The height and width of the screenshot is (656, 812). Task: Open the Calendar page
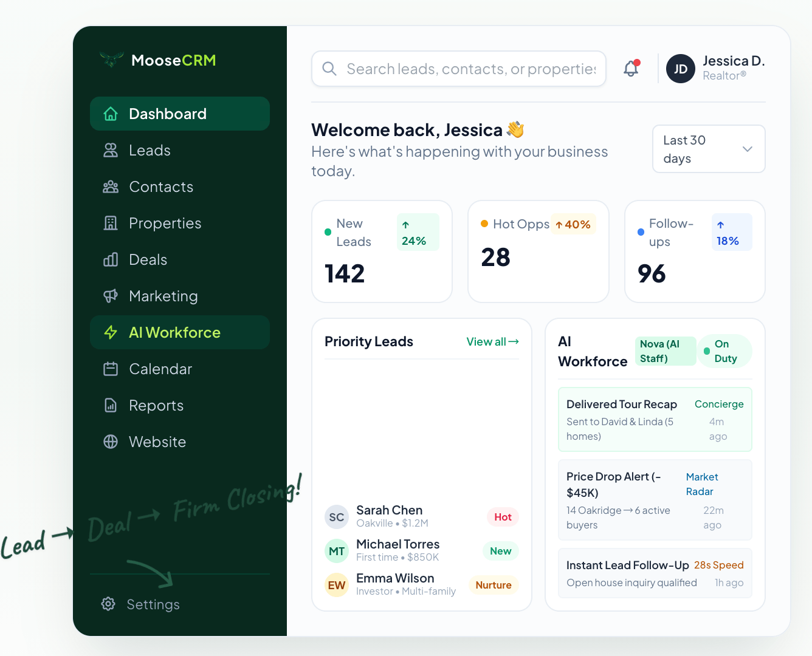[x=180, y=369]
